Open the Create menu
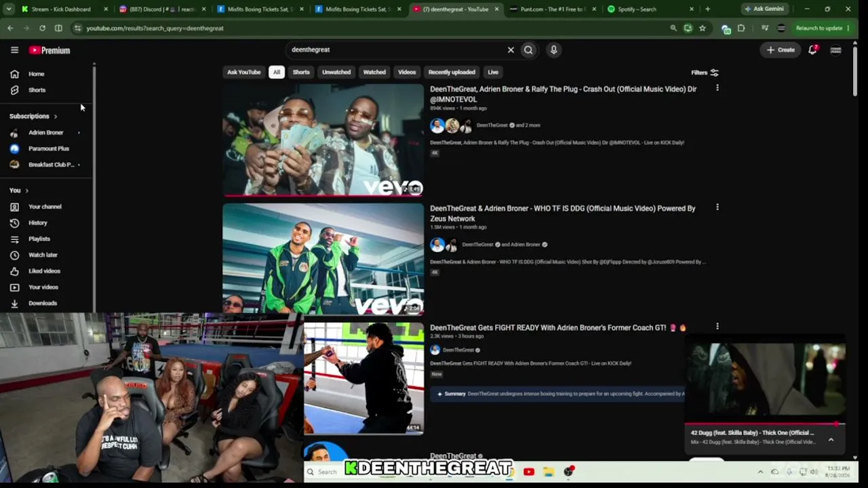This screenshot has height=488, width=868. (781, 49)
